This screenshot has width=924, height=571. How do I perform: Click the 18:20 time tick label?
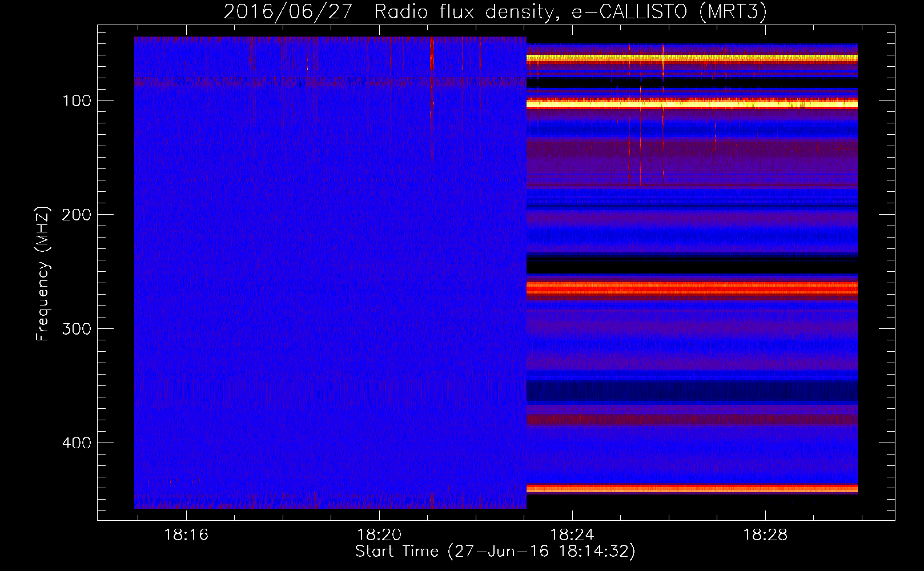[379, 535]
